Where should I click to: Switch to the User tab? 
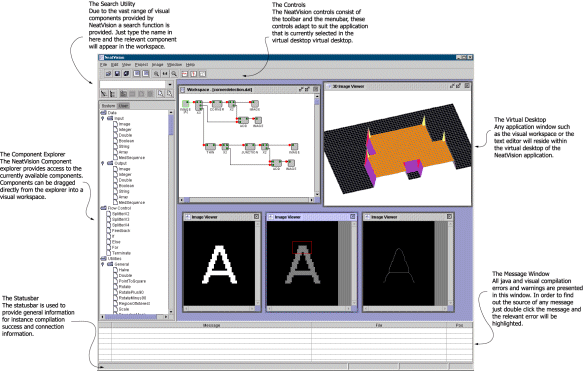(x=123, y=106)
